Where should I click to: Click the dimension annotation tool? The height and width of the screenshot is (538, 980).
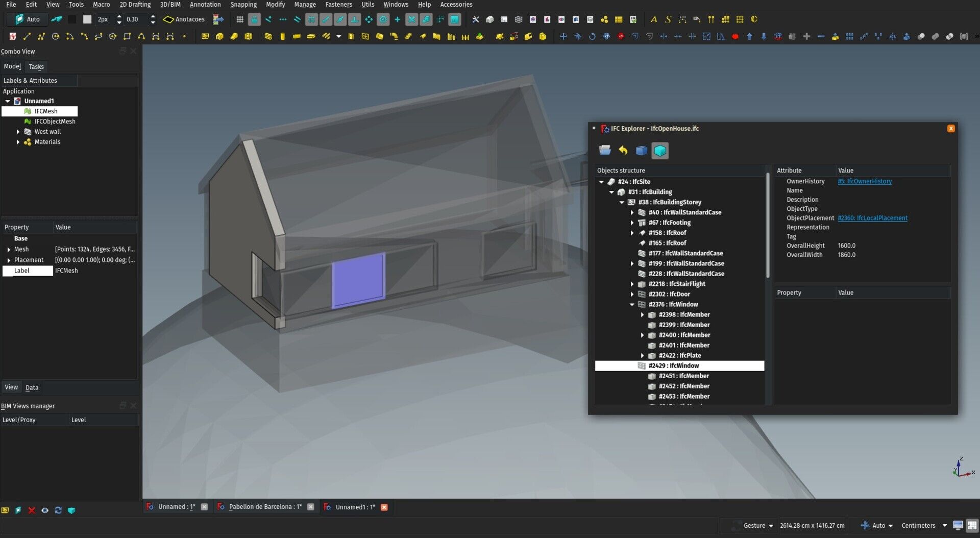point(682,19)
